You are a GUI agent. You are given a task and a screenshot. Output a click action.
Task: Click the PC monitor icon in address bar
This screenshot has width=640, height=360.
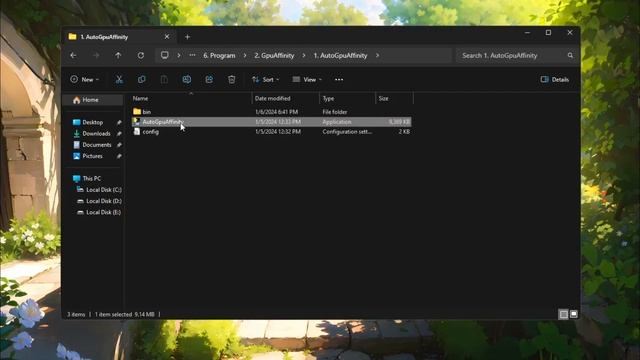(164, 55)
